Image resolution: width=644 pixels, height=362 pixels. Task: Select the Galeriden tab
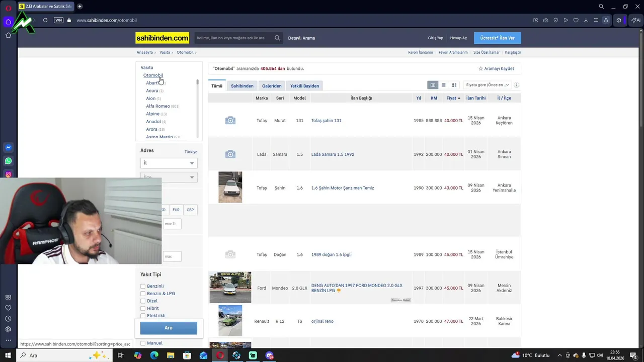pyautogui.click(x=272, y=86)
